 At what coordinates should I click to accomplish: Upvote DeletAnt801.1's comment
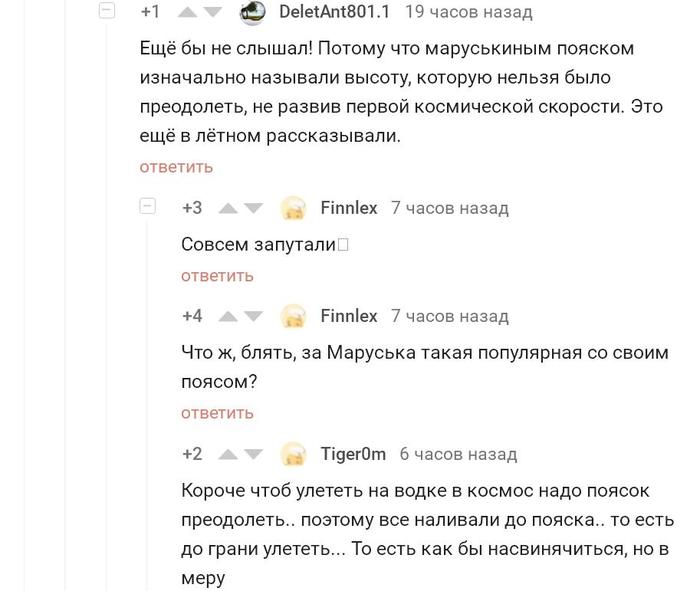pos(187,12)
